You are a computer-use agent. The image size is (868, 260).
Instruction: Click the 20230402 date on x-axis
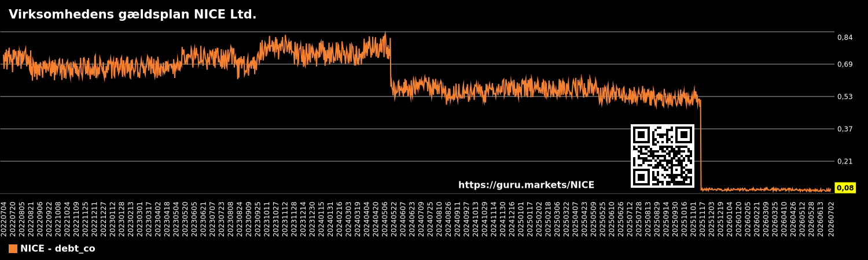click(158, 218)
